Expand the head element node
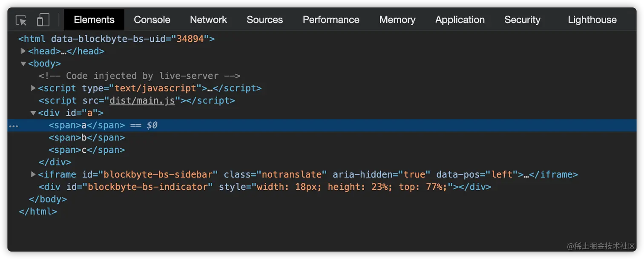 coord(23,51)
